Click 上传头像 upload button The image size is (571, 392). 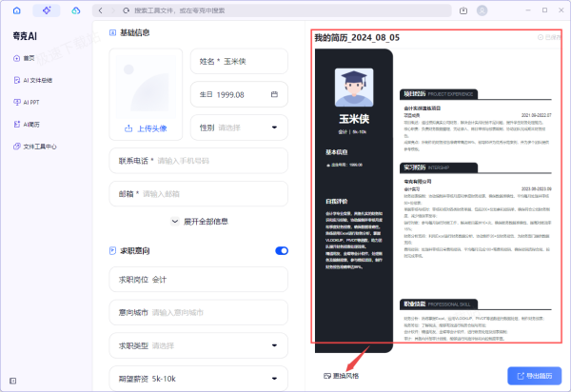[x=146, y=128]
